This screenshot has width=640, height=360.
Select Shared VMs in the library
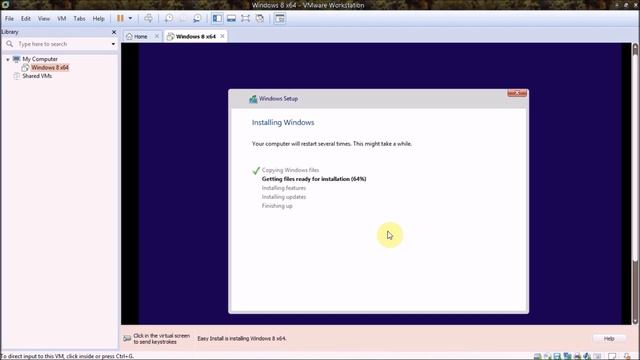37,76
